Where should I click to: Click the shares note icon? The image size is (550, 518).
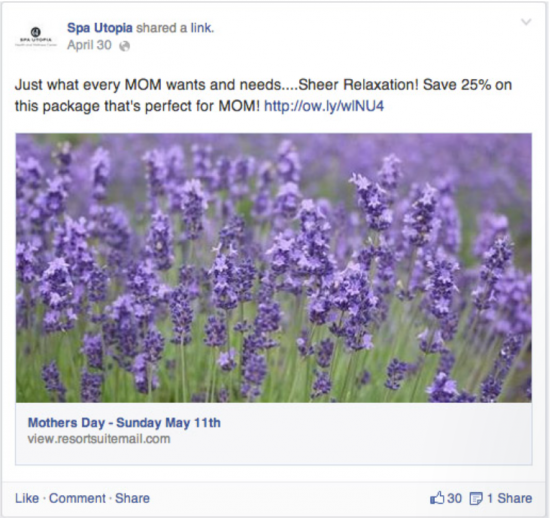476,498
